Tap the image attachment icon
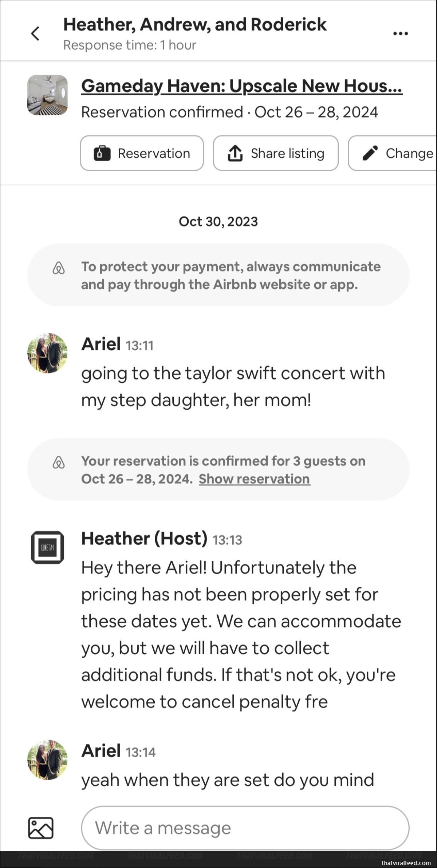Viewport: 437px width, 868px height. 41,828
